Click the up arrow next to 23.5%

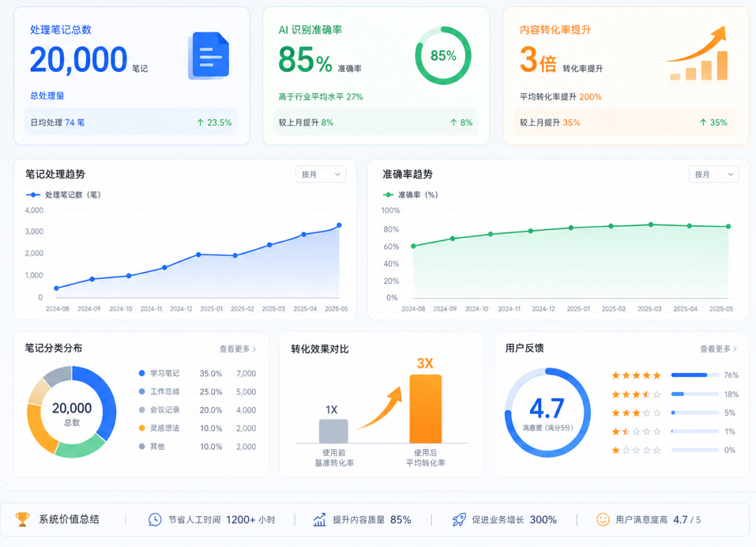pos(201,122)
